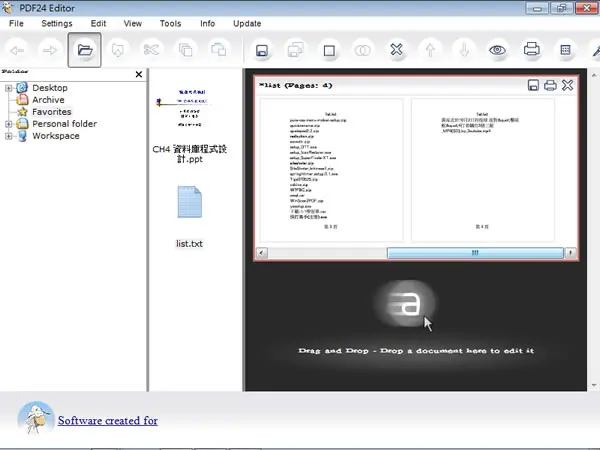Click the horizontal scrollbar thumb under pages

(475, 253)
